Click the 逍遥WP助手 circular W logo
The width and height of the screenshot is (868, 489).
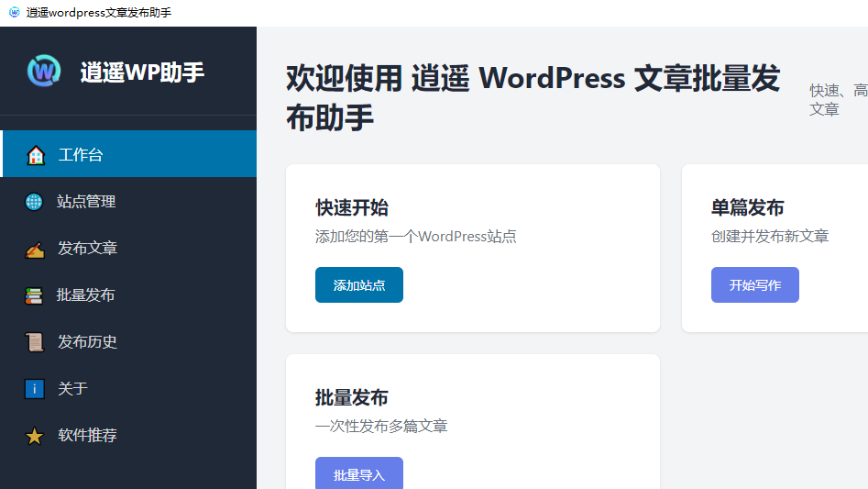44,71
